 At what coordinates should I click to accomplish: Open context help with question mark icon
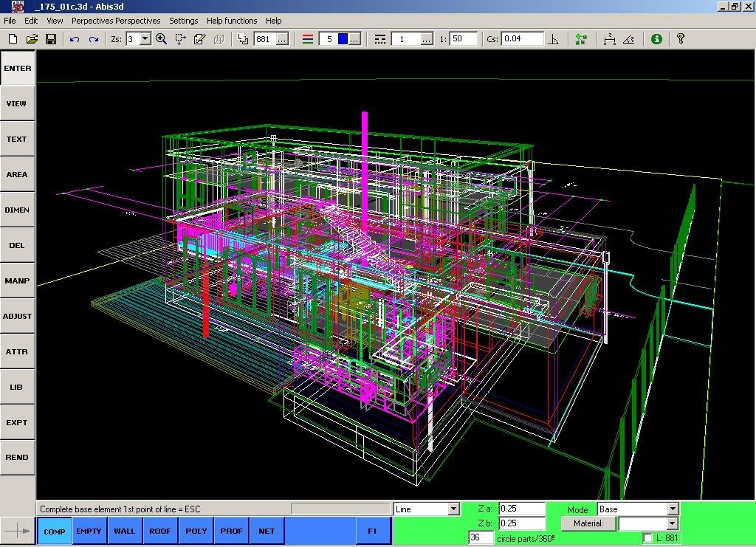[680, 38]
